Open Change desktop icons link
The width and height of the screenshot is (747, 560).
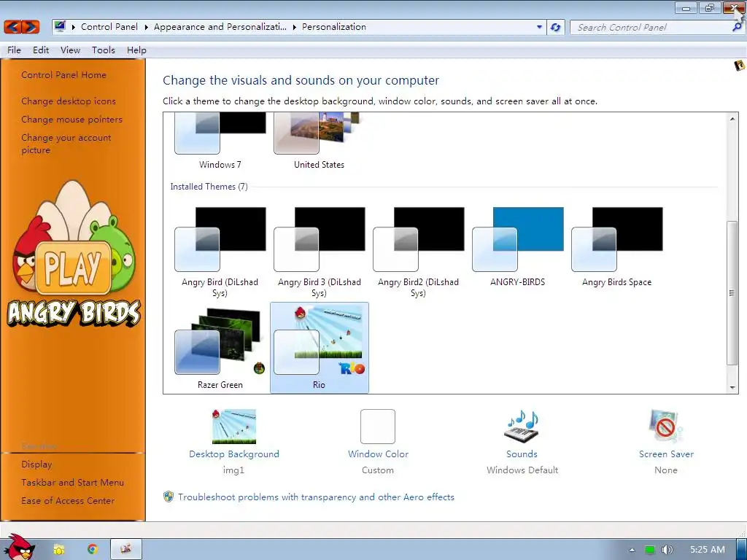(68, 101)
